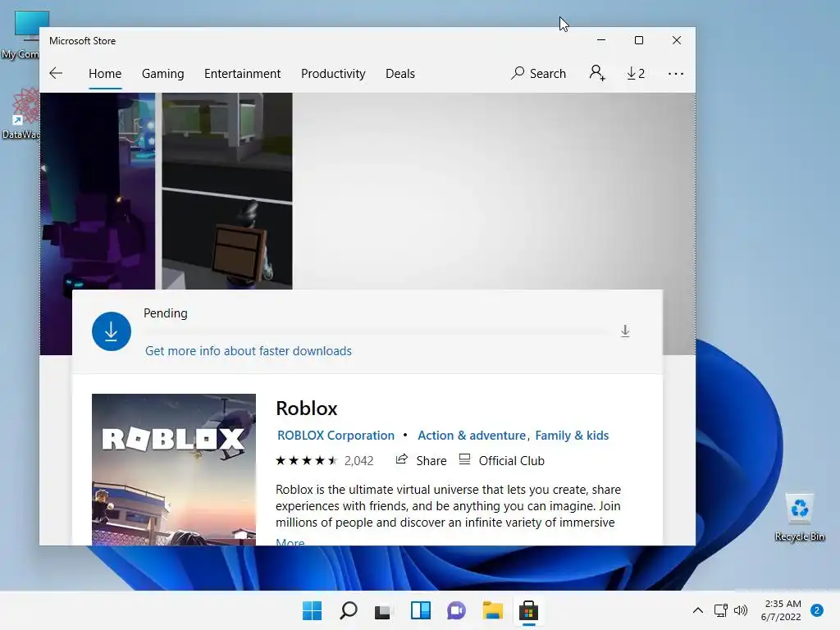The image size is (840, 630).
Task: Open Task View on the taskbar
Action: coord(384,610)
